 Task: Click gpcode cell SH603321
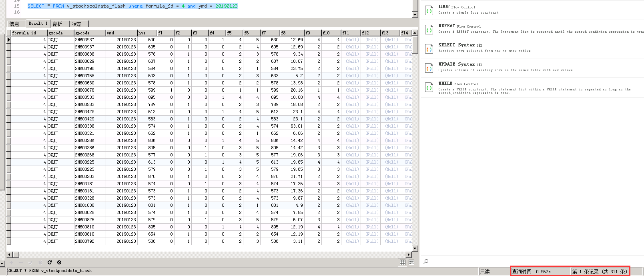pyautogui.click(x=90, y=133)
